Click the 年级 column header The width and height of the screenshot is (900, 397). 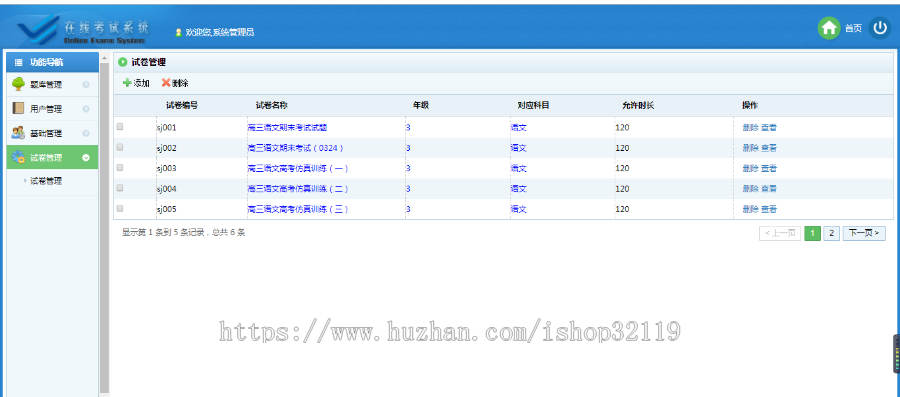pyautogui.click(x=421, y=106)
